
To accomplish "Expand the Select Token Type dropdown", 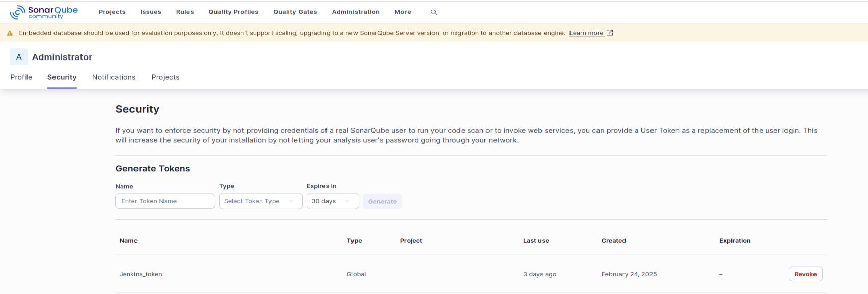I will tap(261, 201).
